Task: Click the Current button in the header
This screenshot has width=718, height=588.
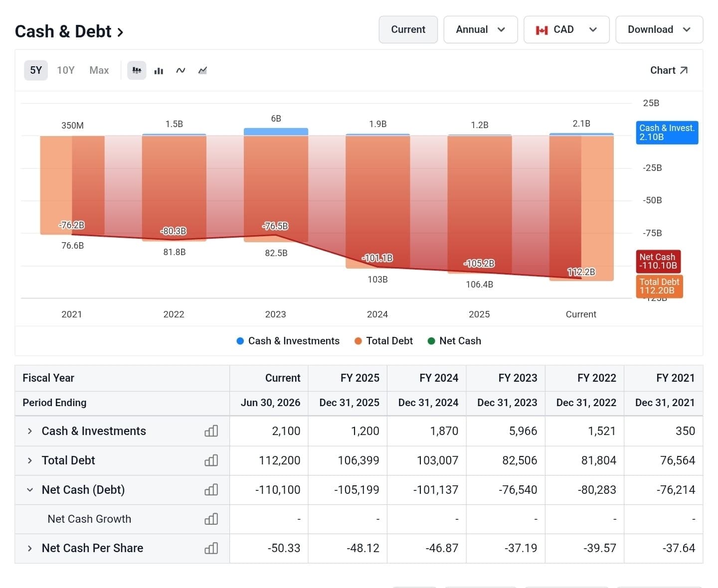Action: coord(408,29)
